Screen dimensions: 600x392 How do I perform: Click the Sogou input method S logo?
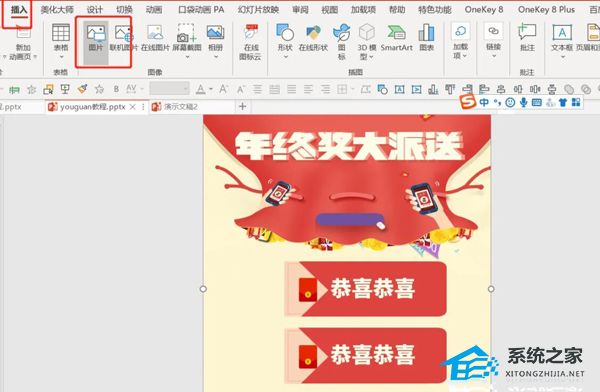(468, 102)
